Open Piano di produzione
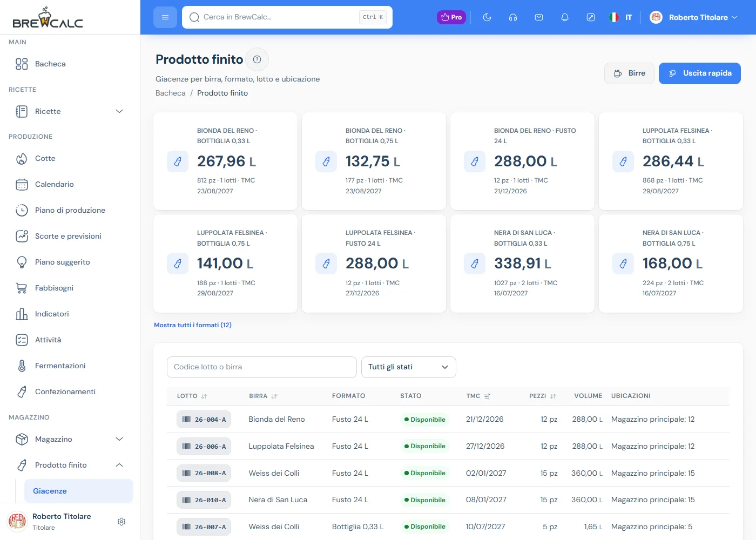756x540 pixels. tap(70, 210)
